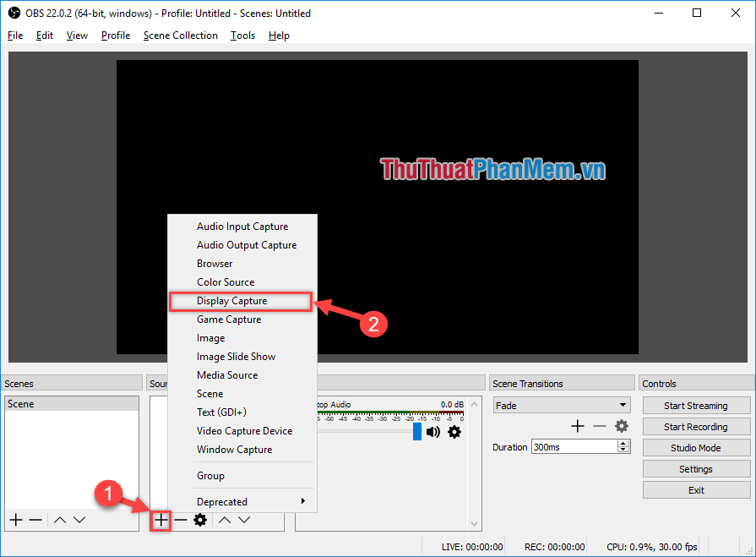The image size is (756, 557).
Task: Enable Studio Mode
Action: pos(696,447)
